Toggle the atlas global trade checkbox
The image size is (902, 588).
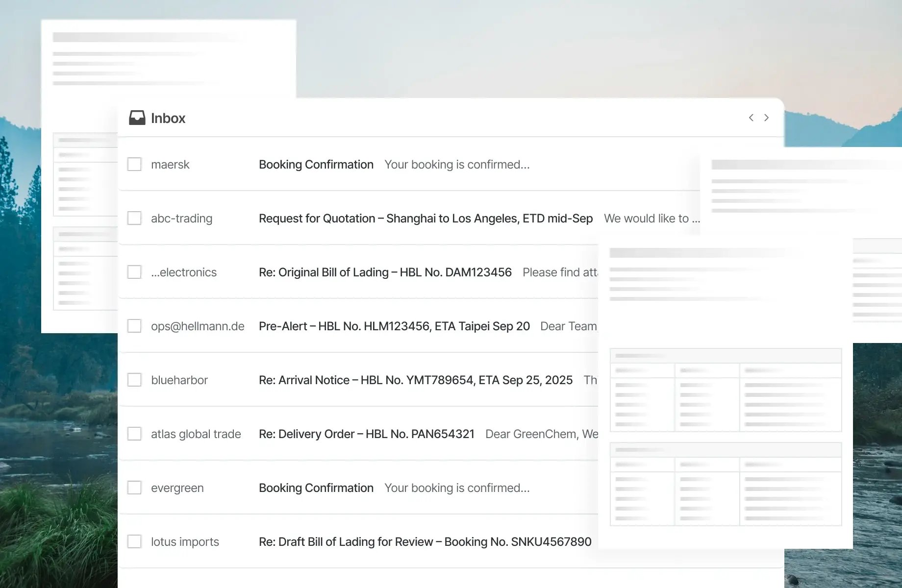tap(134, 434)
